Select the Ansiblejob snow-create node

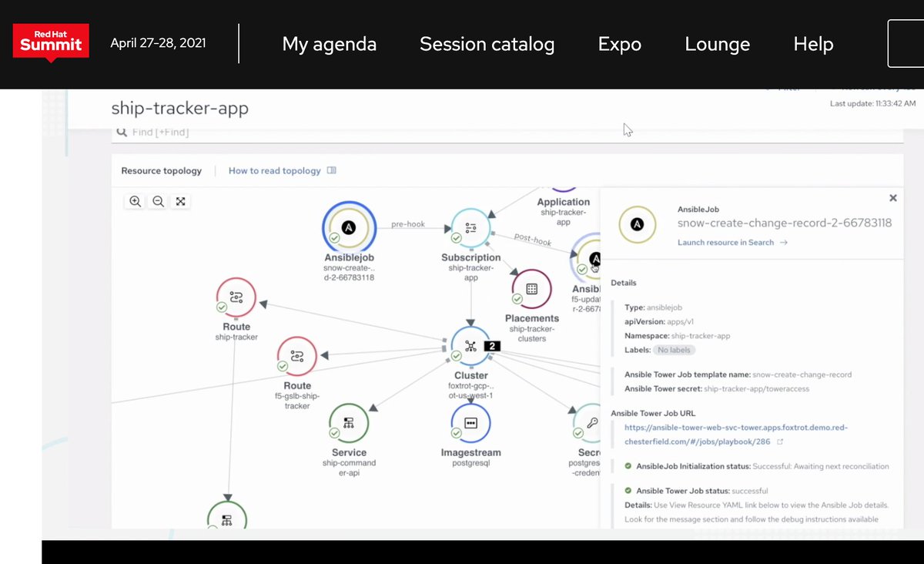tap(349, 227)
